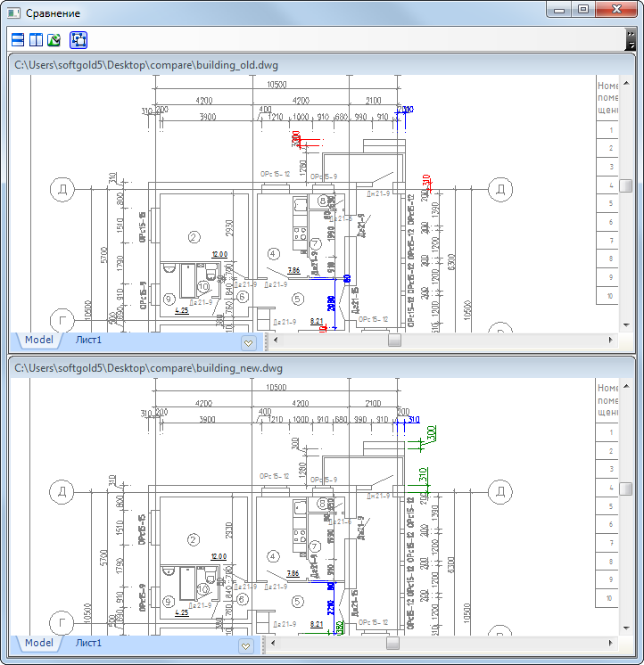Click lower pane horizontal scrollbar thumb
Screen dimensions: 644x665
pyautogui.click(x=393, y=643)
